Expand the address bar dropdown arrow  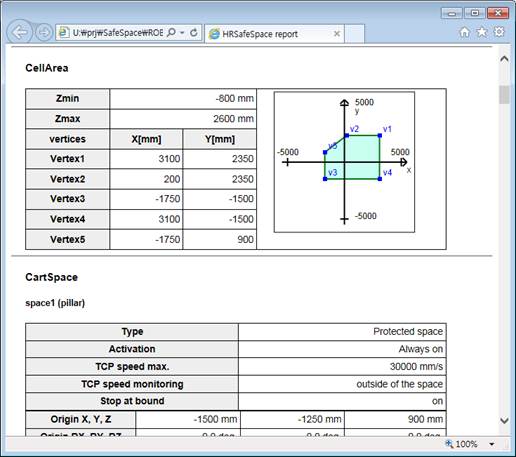(182, 33)
